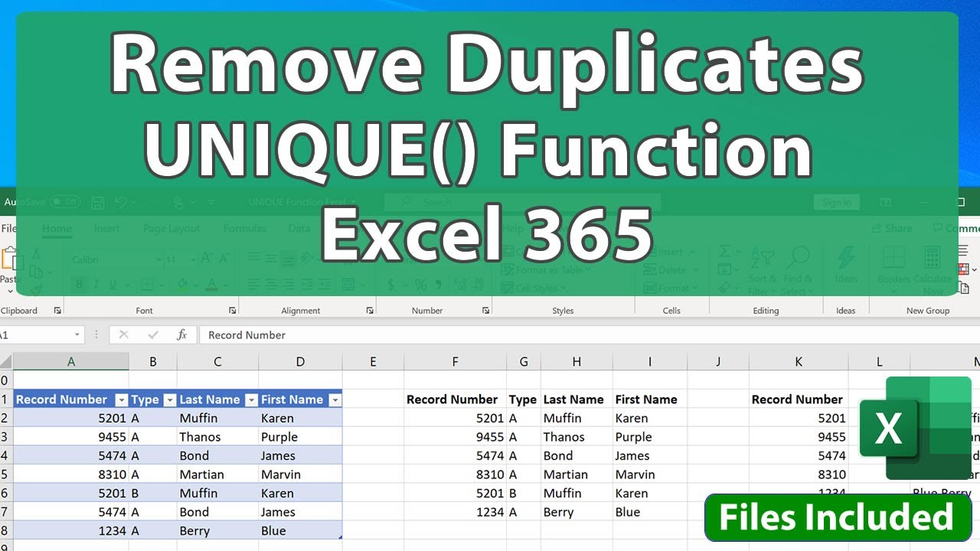980x551 pixels.
Task: Select column J header
Action: [718, 362]
